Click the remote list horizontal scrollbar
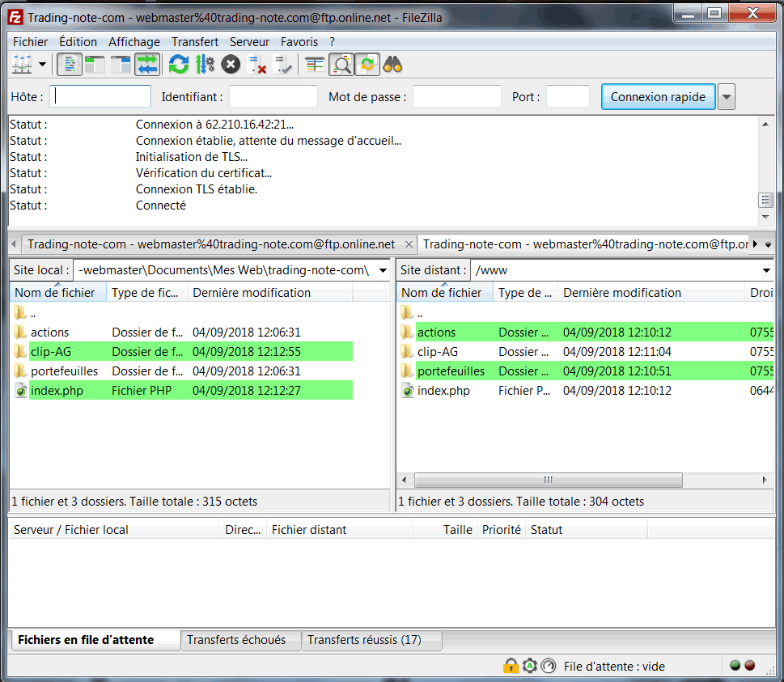This screenshot has height=682, width=784. 548,480
